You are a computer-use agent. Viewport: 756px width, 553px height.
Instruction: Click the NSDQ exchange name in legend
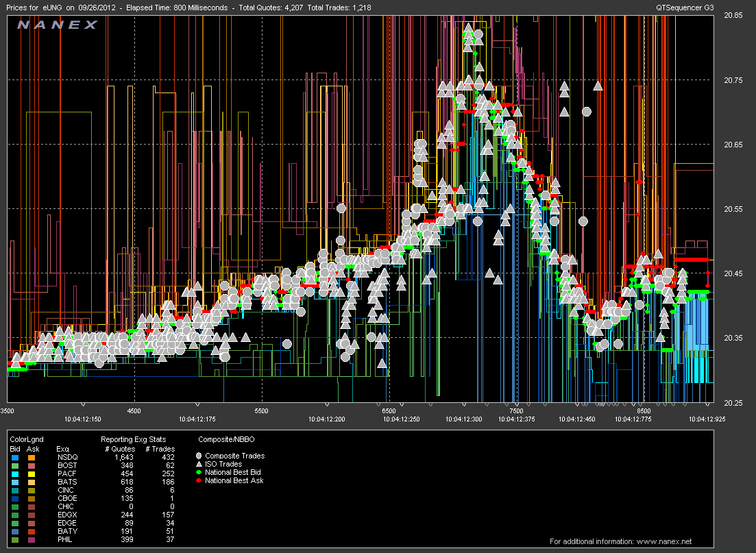point(67,457)
